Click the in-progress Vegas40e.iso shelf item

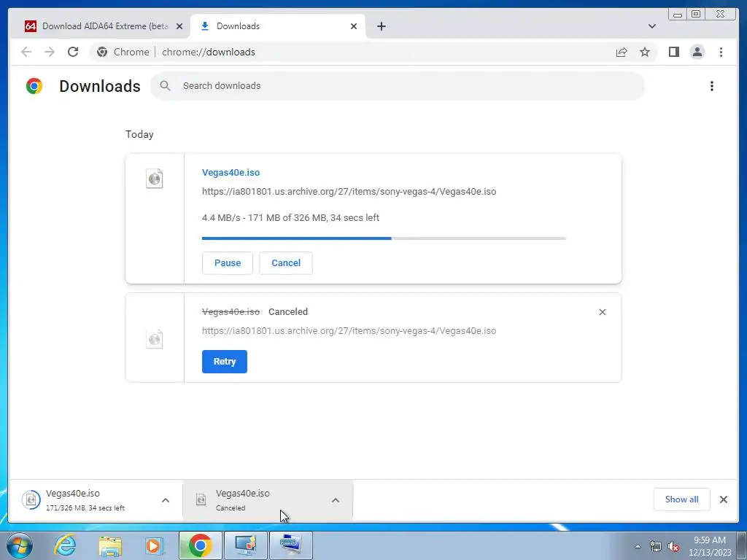tap(95, 500)
